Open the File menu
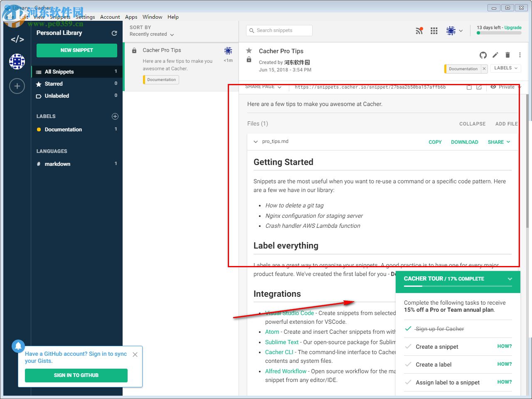The height and width of the screenshot is (399, 532). pyautogui.click(x=10, y=17)
